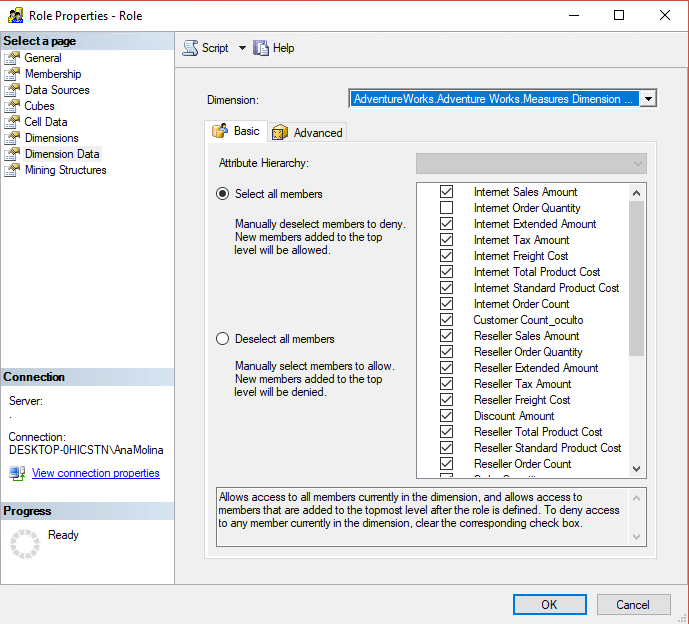689x624 pixels.
Task: Switch to the Advanced tab
Action: pyautogui.click(x=307, y=132)
